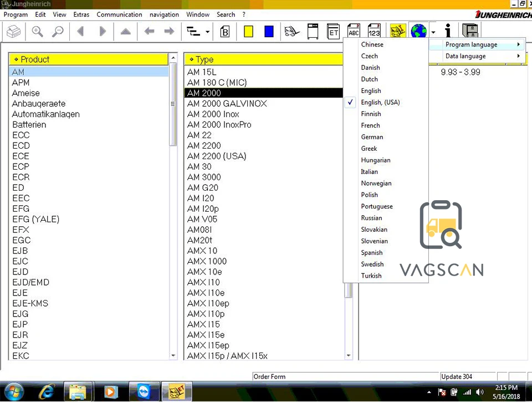Click the B document toolbar icon
Image resolution: width=532 pixels, height=402 pixels.
click(225, 32)
